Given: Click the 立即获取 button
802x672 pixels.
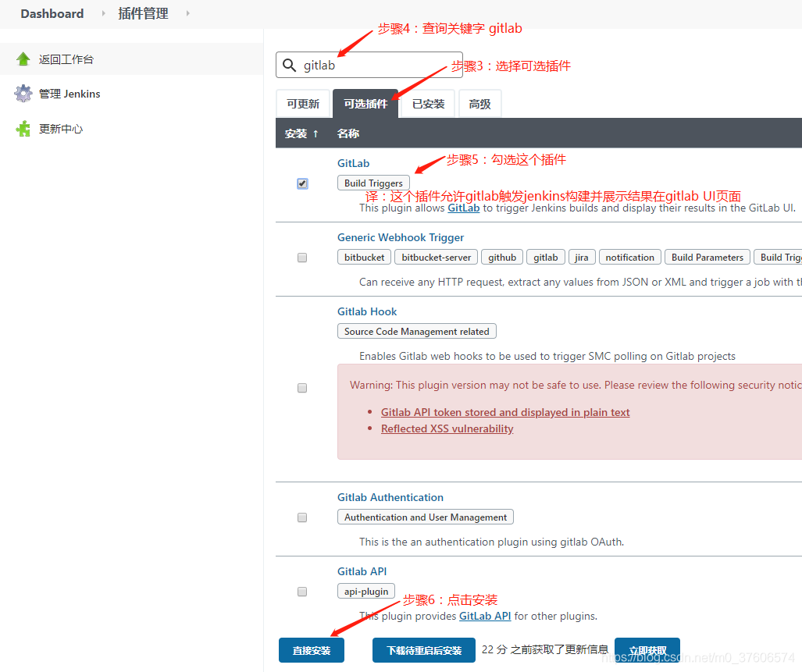Looking at the screenshot, I should tap(647, 650).
